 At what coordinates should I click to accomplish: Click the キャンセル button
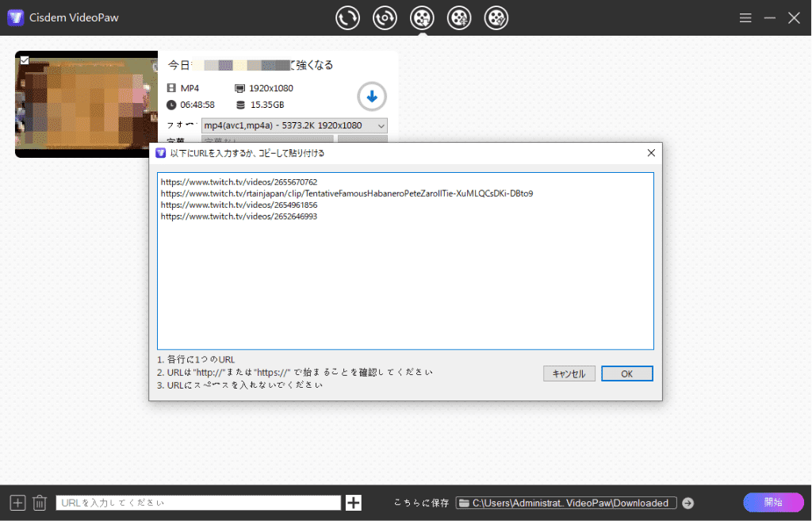pyautogui.click(x=569, y=374)
